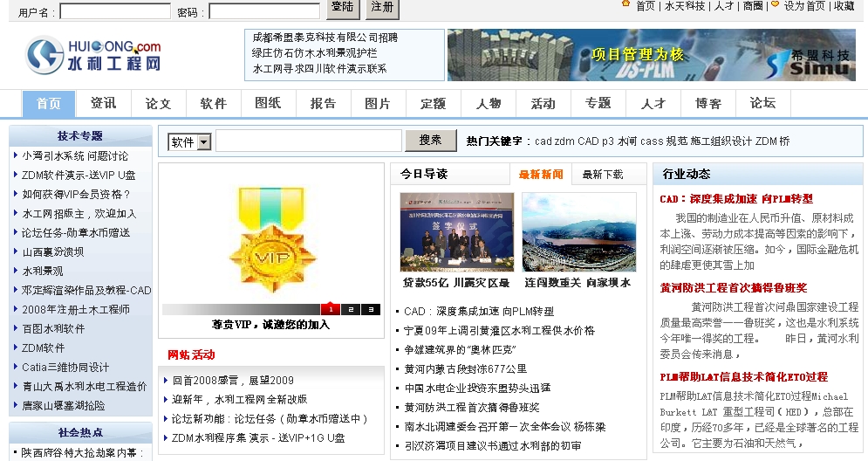Click the 水天科技 top link
Viewport: 868px width, 461px height.
[685, 6]
